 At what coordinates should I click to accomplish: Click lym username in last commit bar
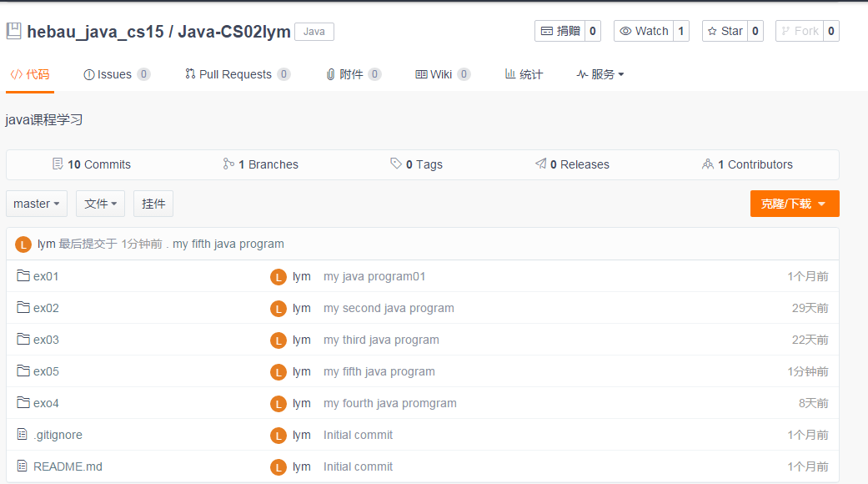point(47,244)
